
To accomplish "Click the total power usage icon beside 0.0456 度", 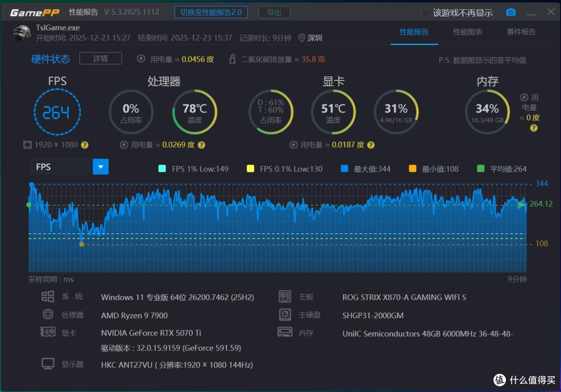I will [141, 59].
